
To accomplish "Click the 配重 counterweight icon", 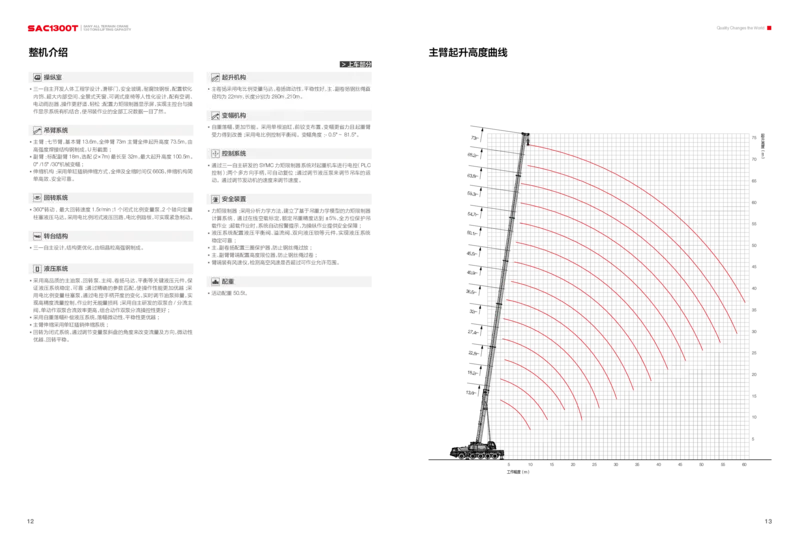I will tap(214, 282).
